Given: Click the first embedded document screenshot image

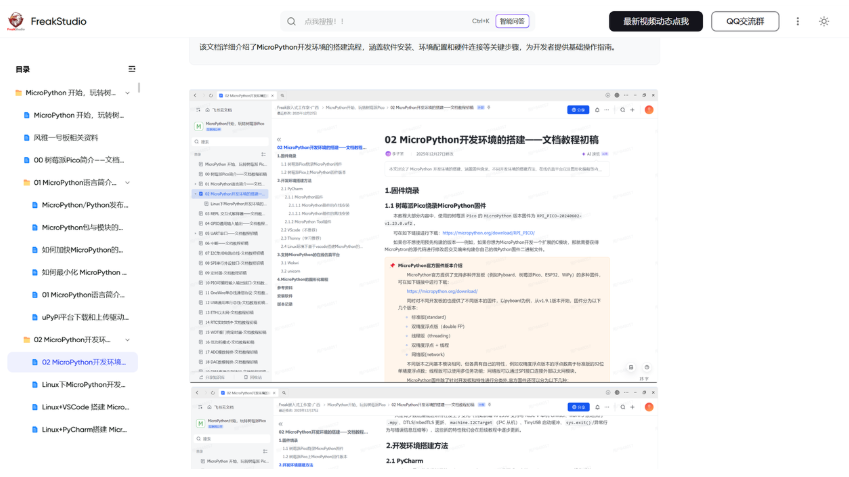Looking at the screenshot, I should click(x=423, y=236).
